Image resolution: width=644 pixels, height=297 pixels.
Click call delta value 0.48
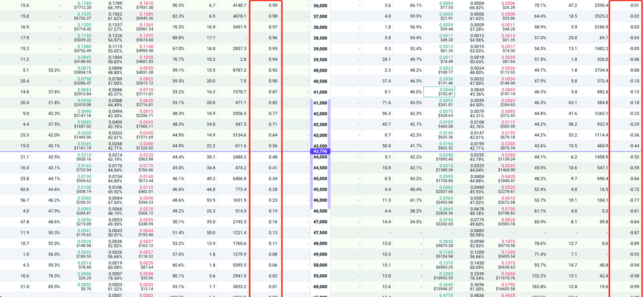[x=274, y=157]
